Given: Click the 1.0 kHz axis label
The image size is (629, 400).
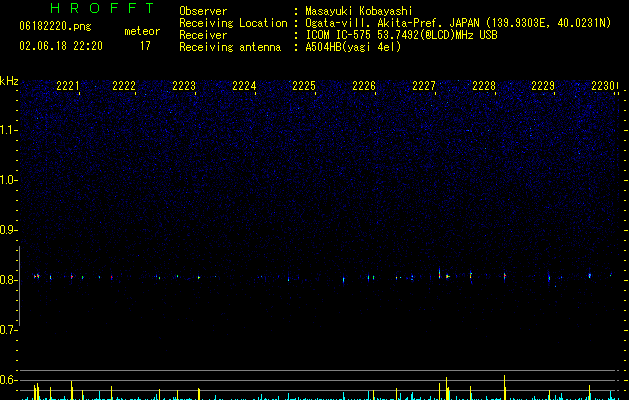Looking at the screenshot, I should 8,180.
